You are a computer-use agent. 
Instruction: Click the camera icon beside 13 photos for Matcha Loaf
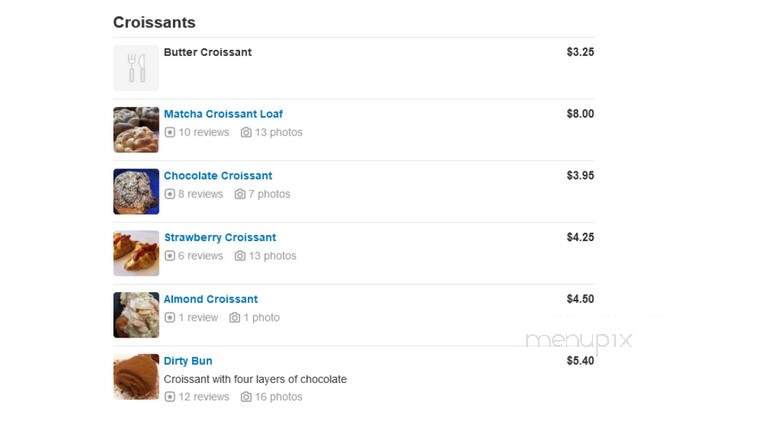[246, 132]
